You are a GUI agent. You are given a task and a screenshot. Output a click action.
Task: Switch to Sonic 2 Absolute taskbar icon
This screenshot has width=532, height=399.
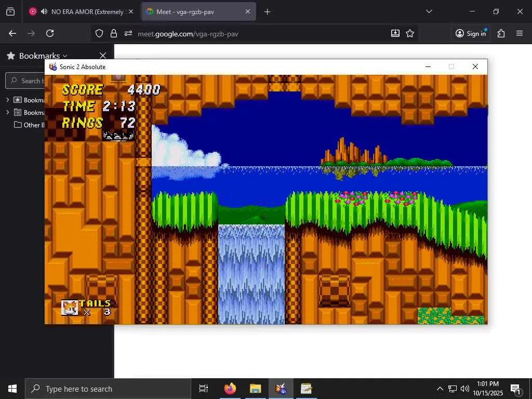click(281, 389)
